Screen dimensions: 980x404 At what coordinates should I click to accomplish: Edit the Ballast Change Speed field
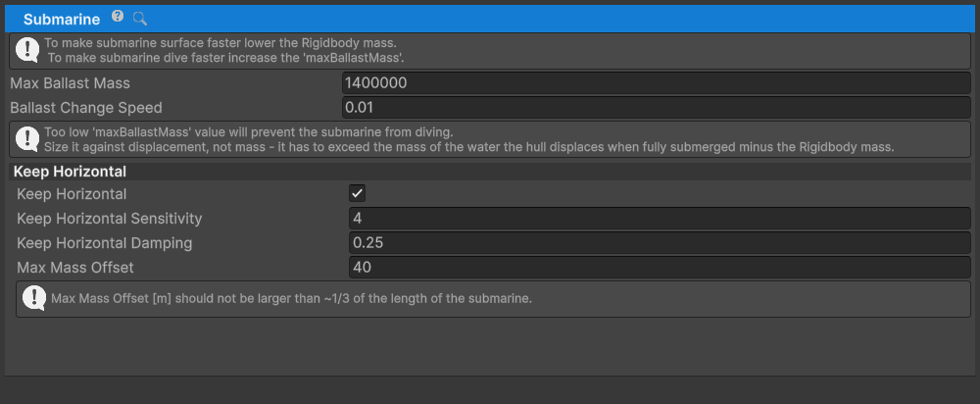pos(657,108)
